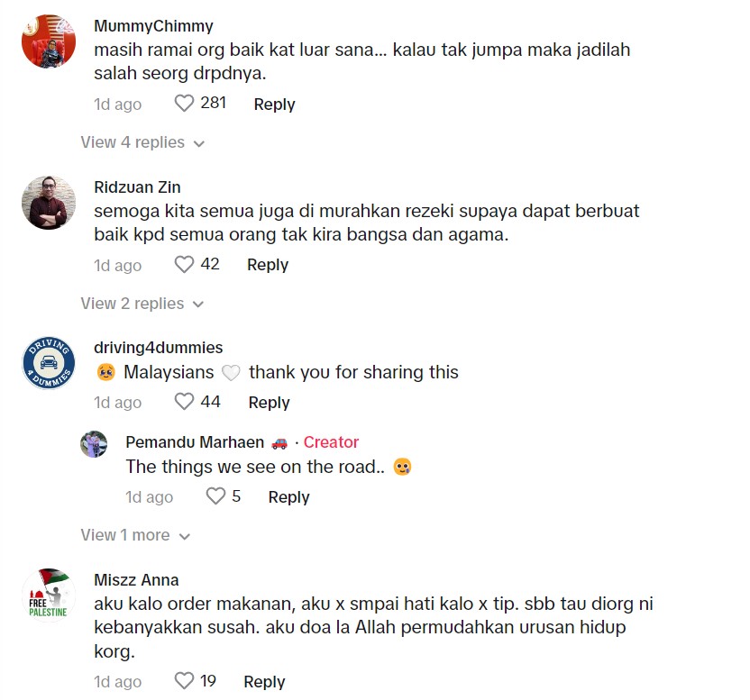Open the driving4dummies username link

[159, 348]
